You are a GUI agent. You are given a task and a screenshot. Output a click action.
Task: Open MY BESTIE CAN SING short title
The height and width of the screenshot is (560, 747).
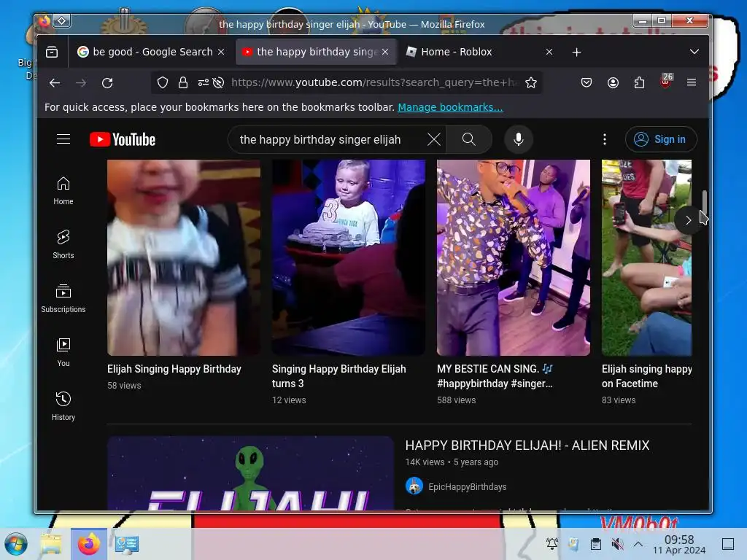tap(495, 376)
